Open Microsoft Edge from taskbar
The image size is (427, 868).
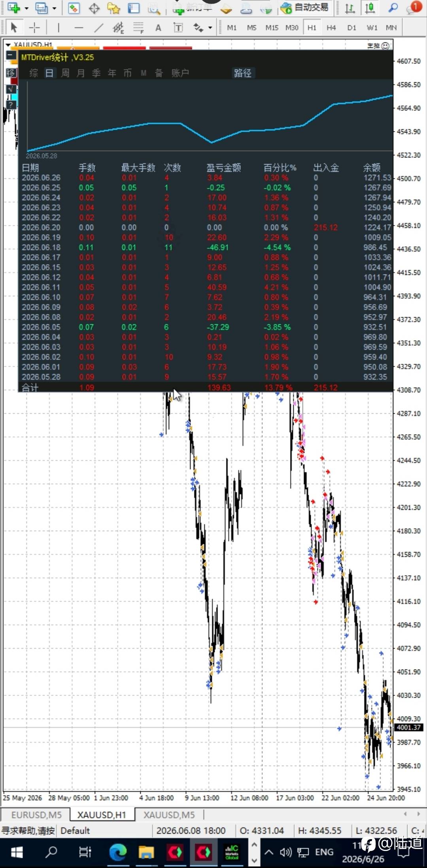118,852
